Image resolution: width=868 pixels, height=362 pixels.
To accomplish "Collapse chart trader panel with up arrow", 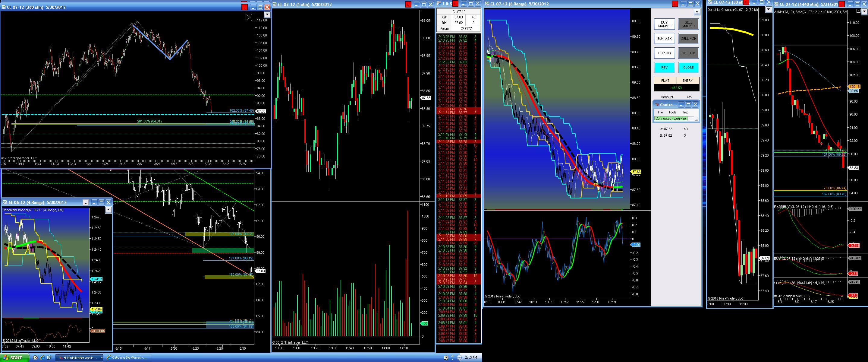I will coord(697,12).
